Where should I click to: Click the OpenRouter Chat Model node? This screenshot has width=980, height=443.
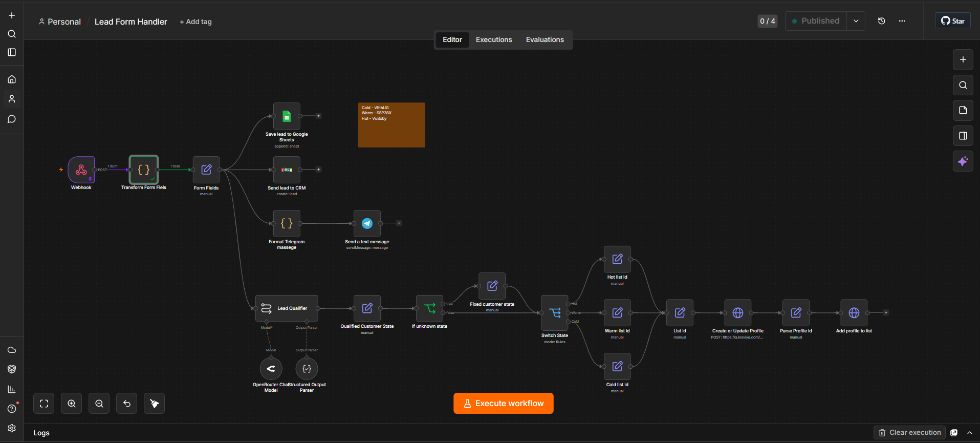click(271, 369)
